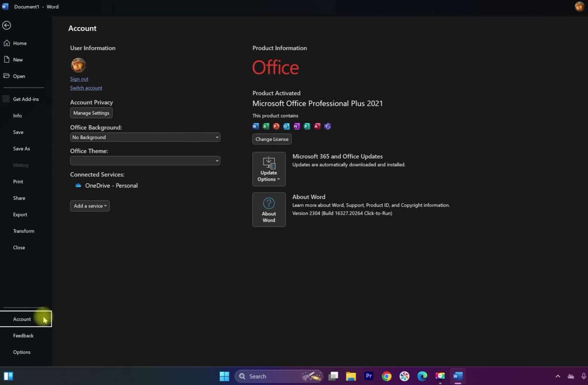Click the back arrow to exit Backstage
Screen dimensions: 588x385
(x=6, y=25)
